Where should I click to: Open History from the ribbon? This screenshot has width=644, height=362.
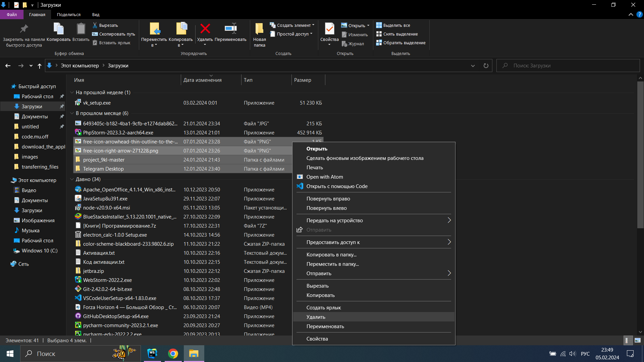point(353,44)
